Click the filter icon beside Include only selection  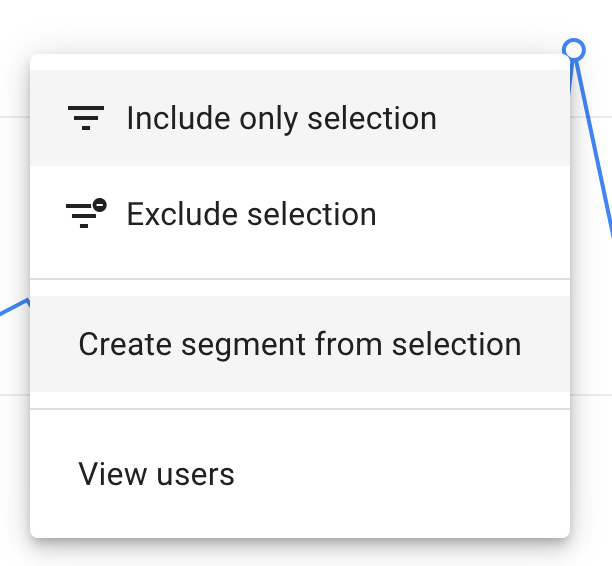coord(86,118)
